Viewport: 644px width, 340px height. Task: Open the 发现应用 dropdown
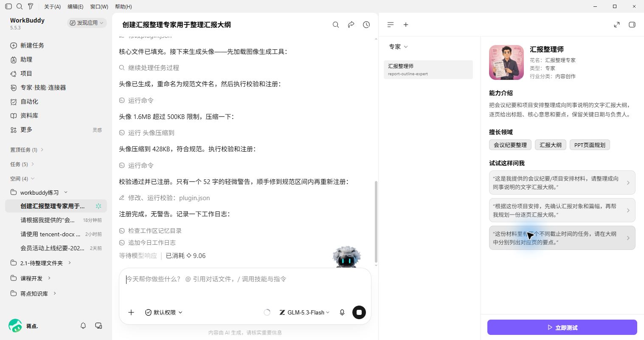coord(87,23)
